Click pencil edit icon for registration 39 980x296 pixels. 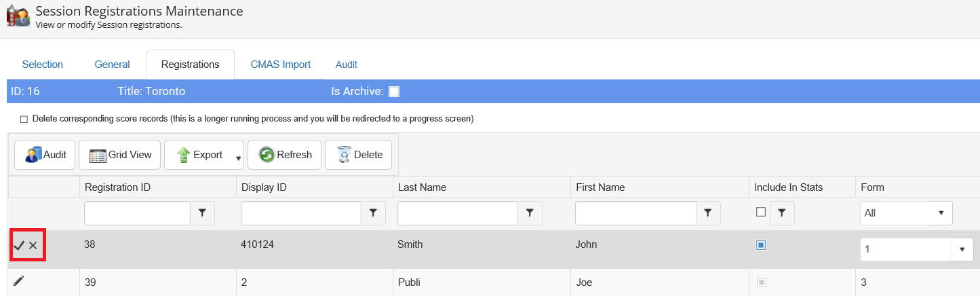pyautogui.click(x=19, y=281)
